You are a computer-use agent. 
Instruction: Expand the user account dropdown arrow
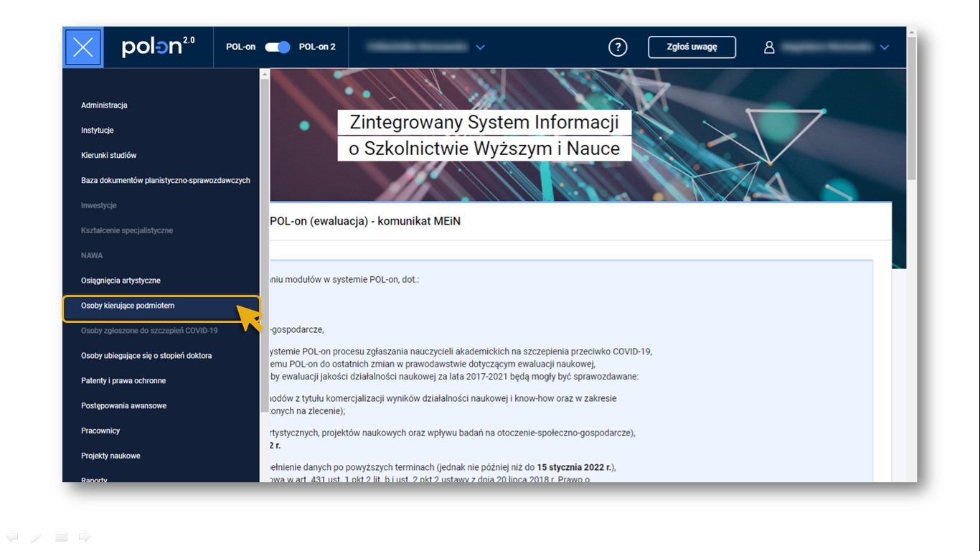point(884,47)
